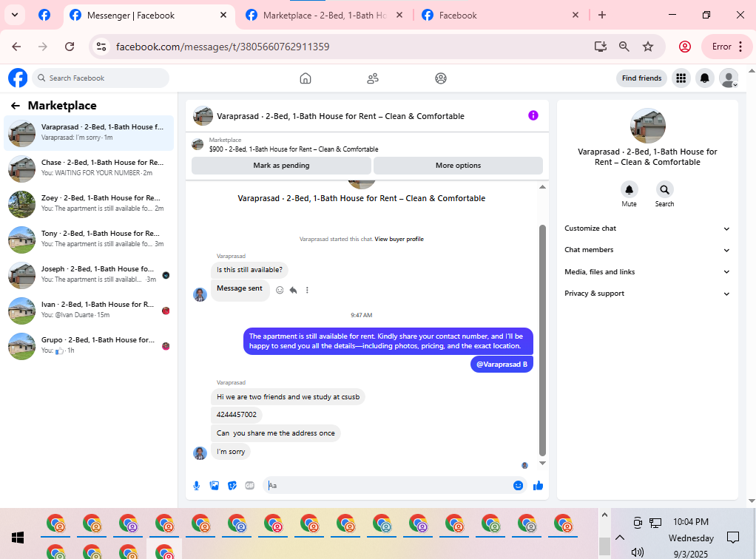
Task: Open the volume icon in the system tray
Action: [x=638, y=552]
